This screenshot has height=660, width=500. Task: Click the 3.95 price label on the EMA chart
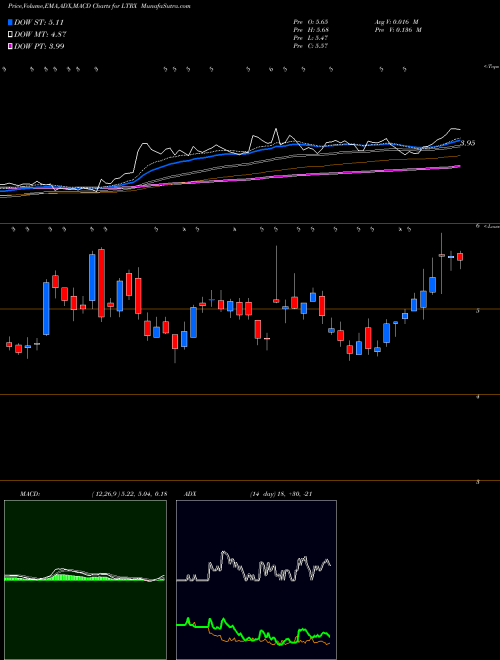point(468,143)
